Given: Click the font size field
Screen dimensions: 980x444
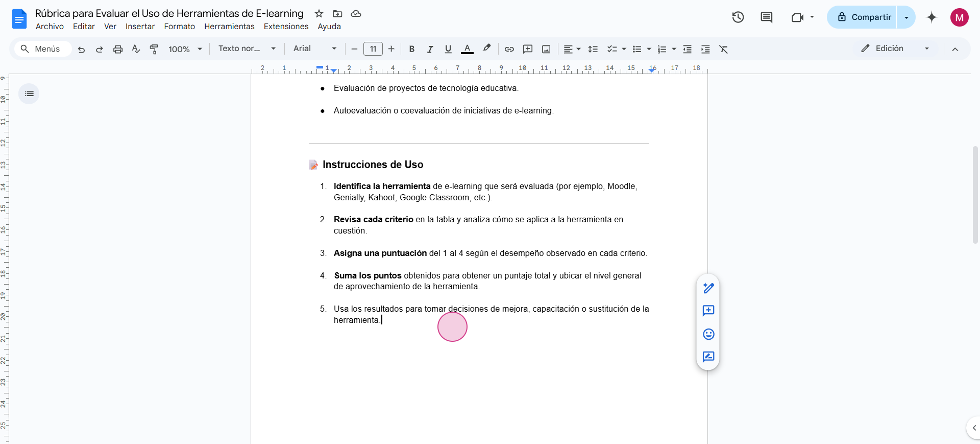Looking at the screenshot, I should [373, 49].
